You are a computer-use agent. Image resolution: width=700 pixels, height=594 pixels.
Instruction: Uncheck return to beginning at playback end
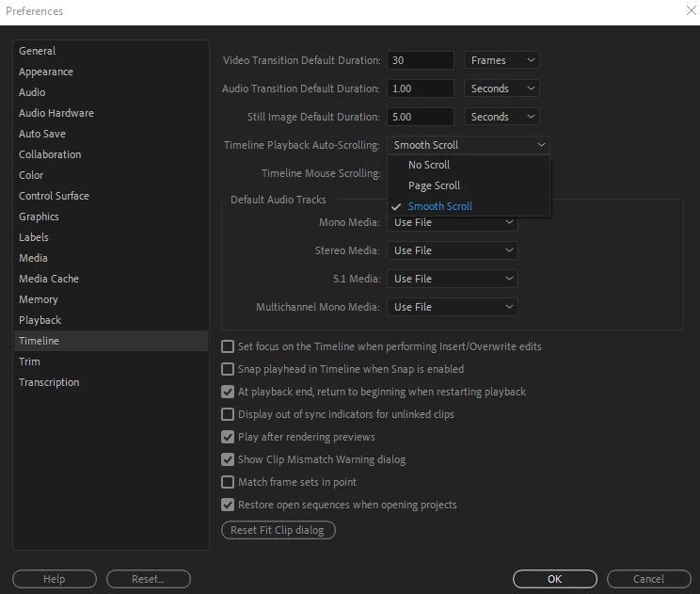(228, 392)
